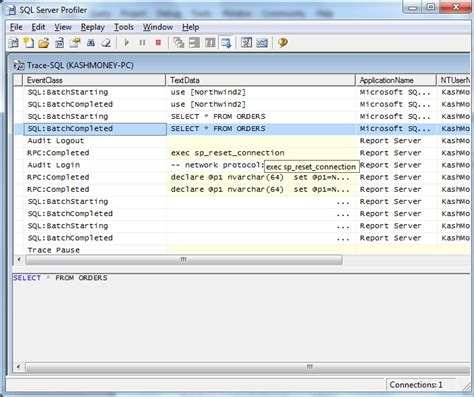
Task: Minimize the SQL Server Profiler window
Action: 413,7
